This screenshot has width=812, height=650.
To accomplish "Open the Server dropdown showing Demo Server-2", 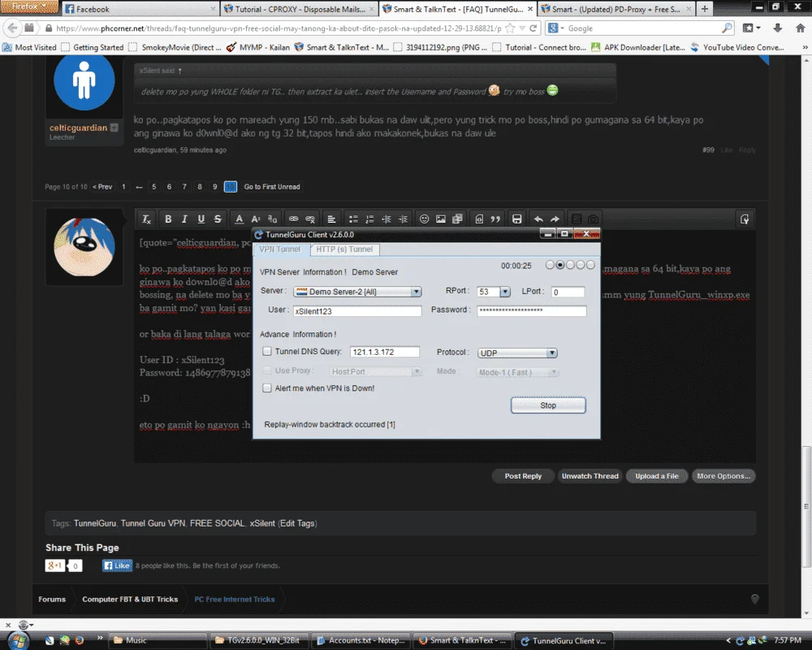I will click(x=357, y=292).
